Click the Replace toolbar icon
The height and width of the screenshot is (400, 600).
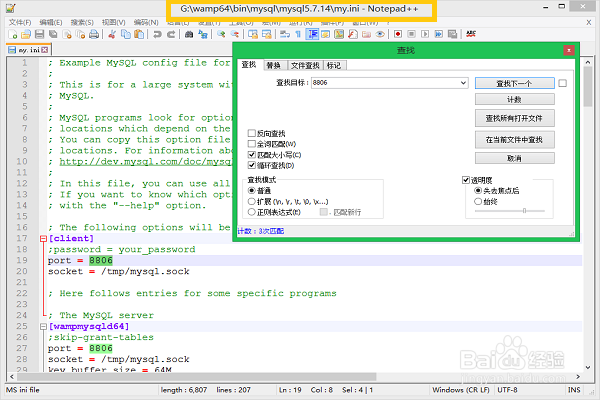coord(203,34)
